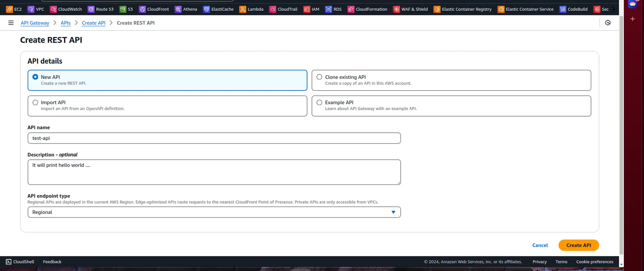Open the Lambda shortcut icon
644x271 pixels.
tap(243, 9)
